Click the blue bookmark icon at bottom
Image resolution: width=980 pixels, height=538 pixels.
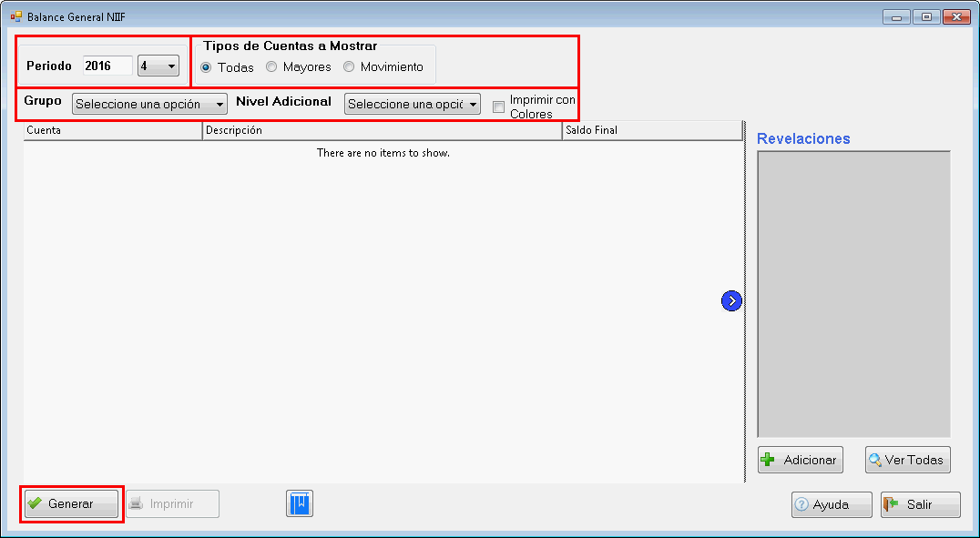300,503
